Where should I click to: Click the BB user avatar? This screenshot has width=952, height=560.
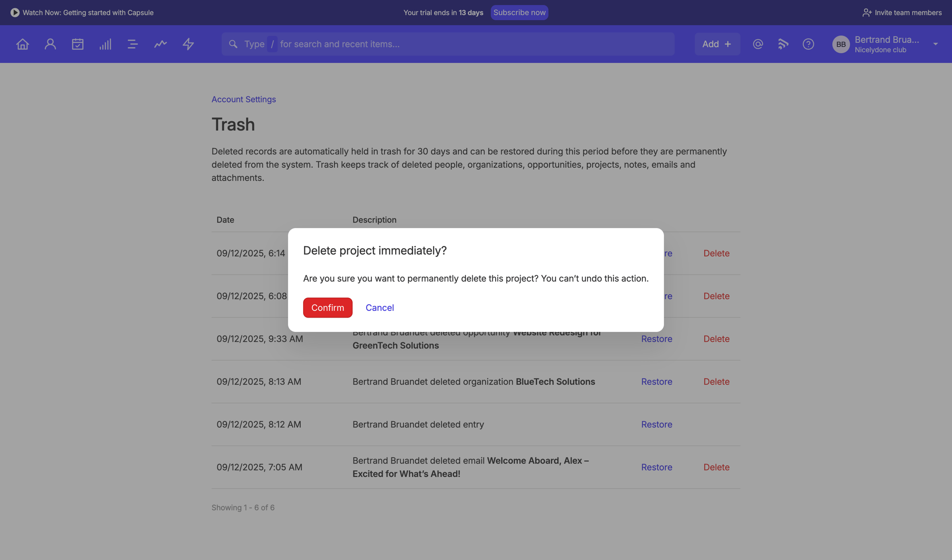(x=841, y=44)
